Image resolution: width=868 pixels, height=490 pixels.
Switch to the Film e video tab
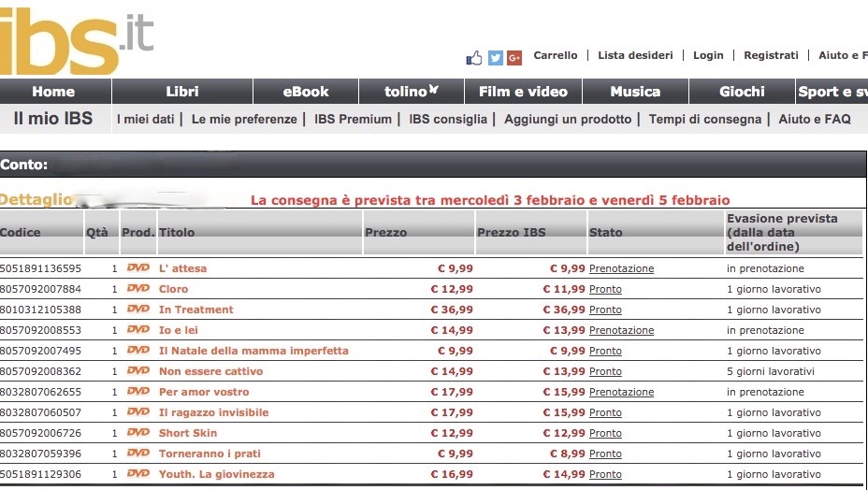[523, 92]
